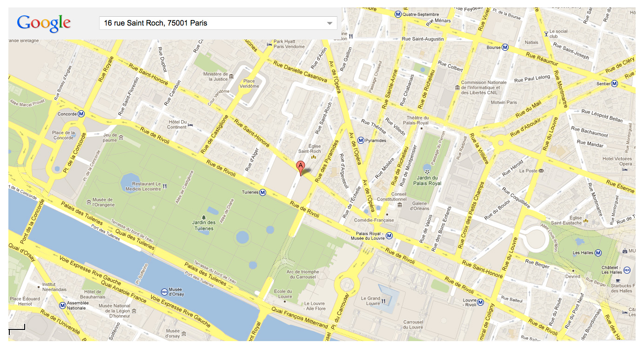Select the Hôtel Du Continent lodging icon
644x349 pixels.
190,125
